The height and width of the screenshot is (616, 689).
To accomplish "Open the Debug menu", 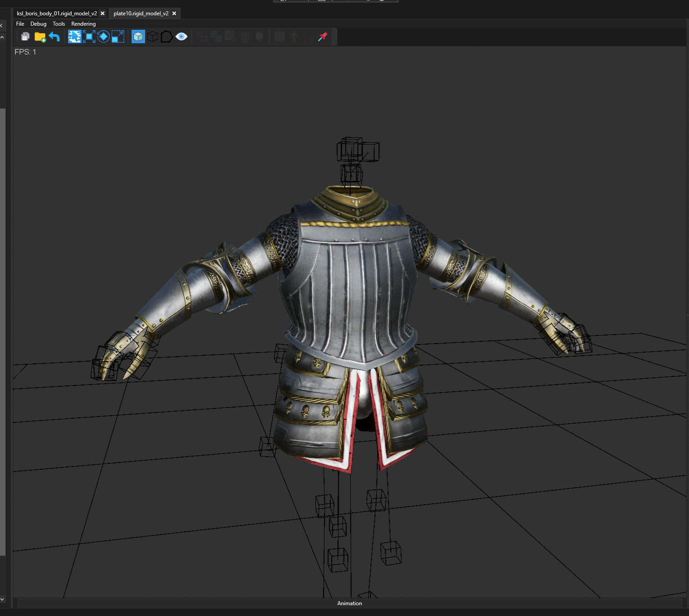I will [38, 24].
